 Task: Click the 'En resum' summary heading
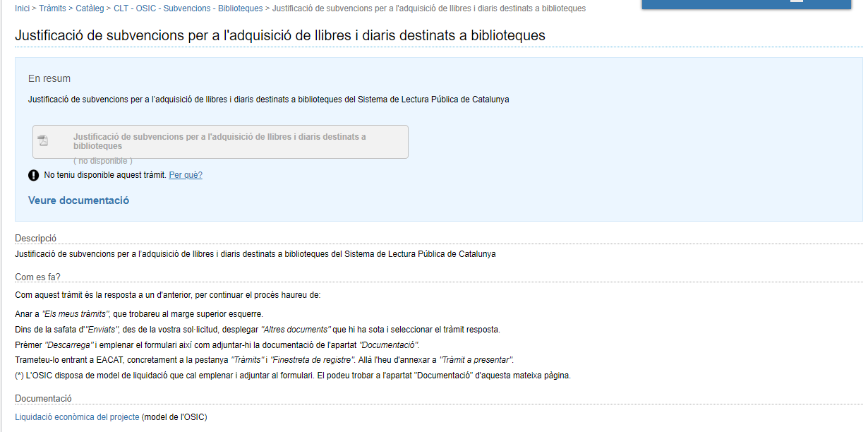pos(49,78)
